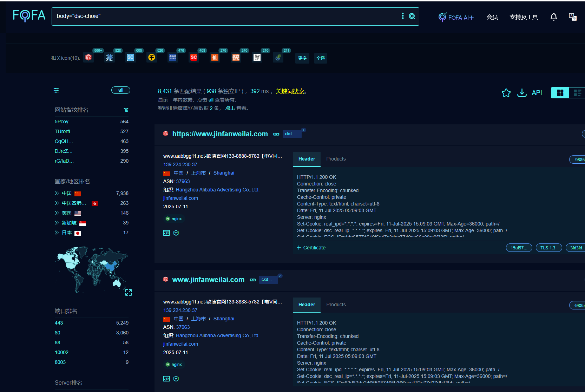585x392 pixels.
Task: View source code icon in second result
Action: click(166, 379)
